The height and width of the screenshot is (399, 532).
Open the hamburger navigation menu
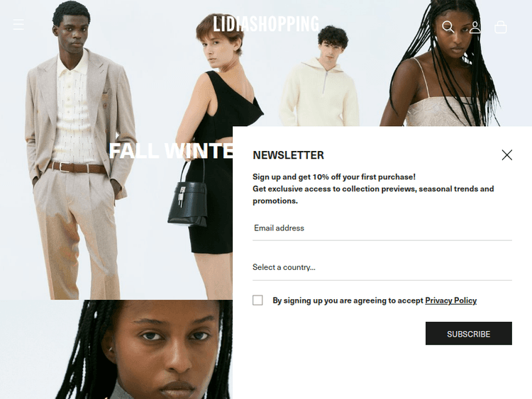click(18, 24)
